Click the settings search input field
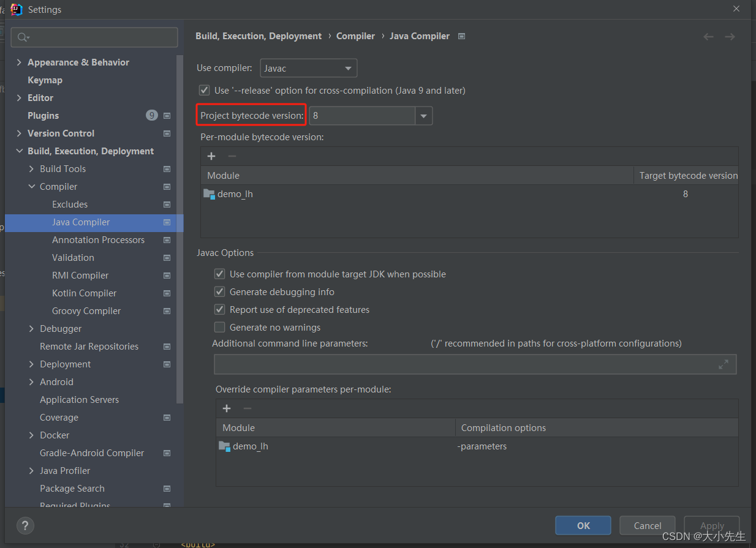Image resolution: width=756 pixels, height=548 pixels. pyautogui.click(x=94, y=37)
